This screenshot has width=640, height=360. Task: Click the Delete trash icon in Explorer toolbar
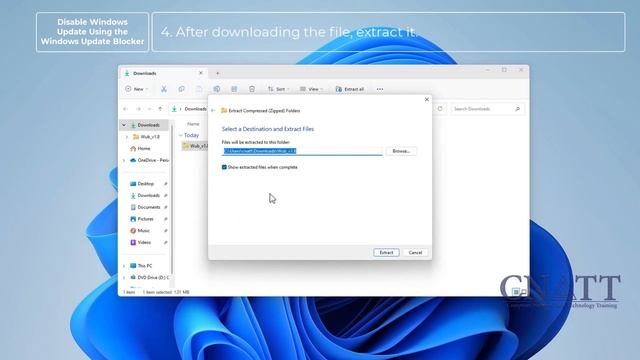(x=252, y=89)
